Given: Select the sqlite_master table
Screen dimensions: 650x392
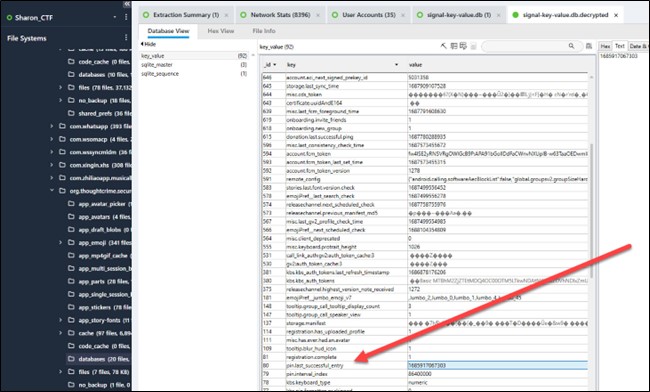Looking at the screenshot, I should (157, 65).
